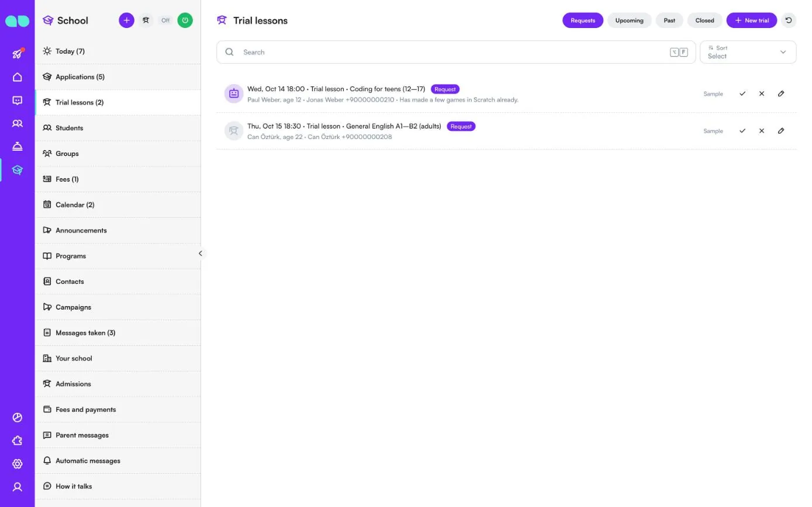
Task: Show the Requests filter tab
Action: [x=583, y=20]
